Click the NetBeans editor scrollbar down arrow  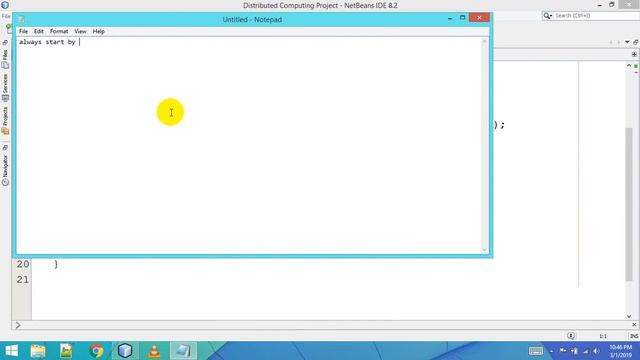click(629, 316)
